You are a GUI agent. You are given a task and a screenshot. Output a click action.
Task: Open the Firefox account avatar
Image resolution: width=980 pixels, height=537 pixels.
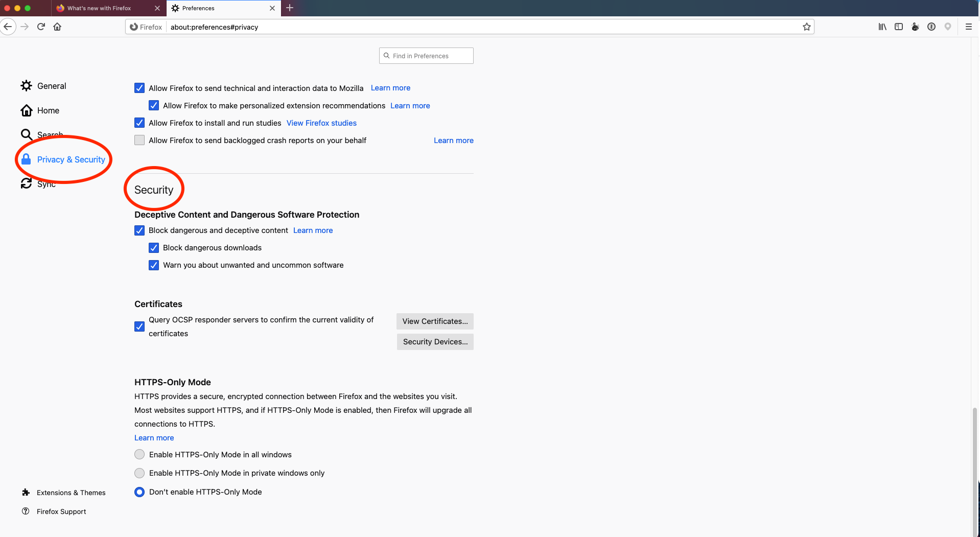pos(915,27)
